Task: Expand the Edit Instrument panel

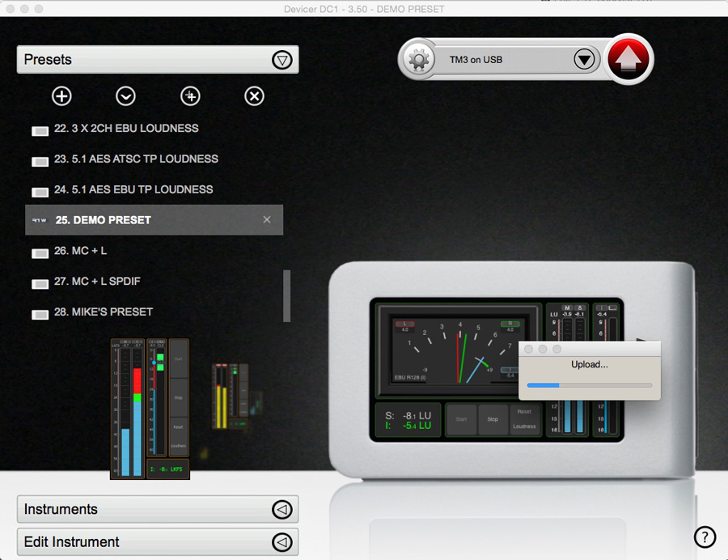Action: pos(281,542)
